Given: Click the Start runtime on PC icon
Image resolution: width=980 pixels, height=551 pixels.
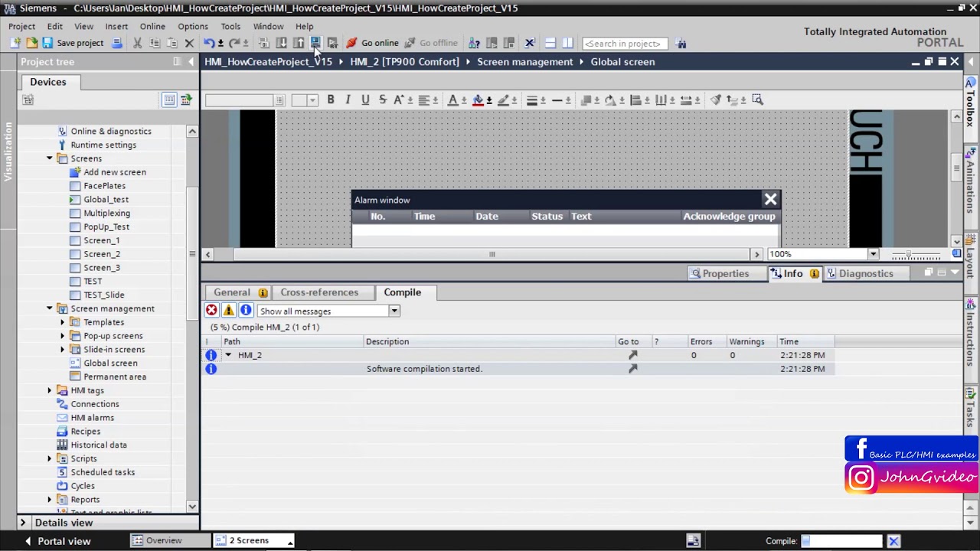Looking at the screenshot, I should click(x=332, y=44).
